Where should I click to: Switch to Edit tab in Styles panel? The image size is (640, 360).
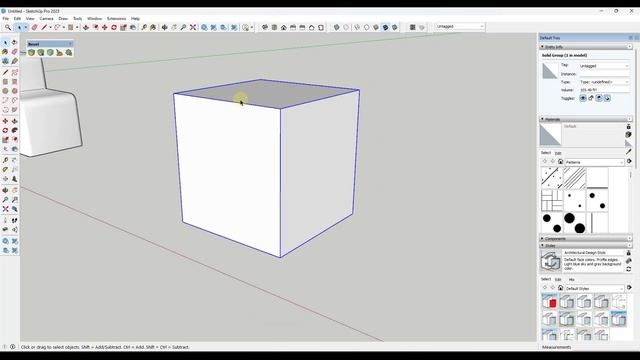point(558,280)
